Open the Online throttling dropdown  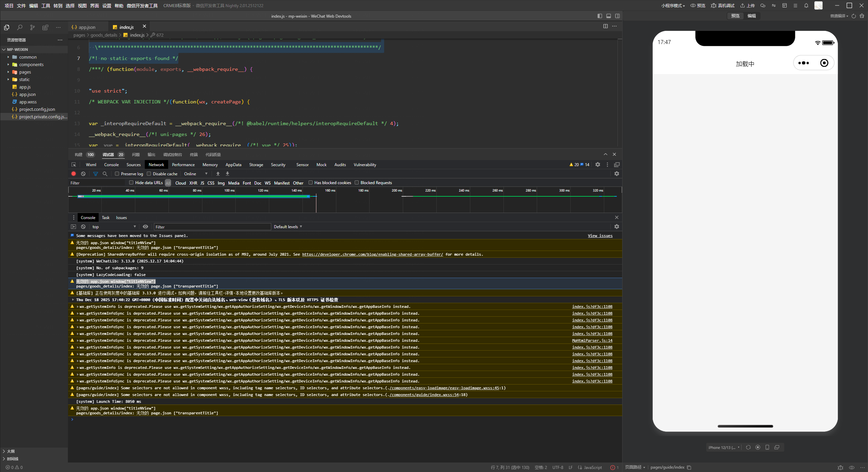pyautogui.click(x=196, y=174)
